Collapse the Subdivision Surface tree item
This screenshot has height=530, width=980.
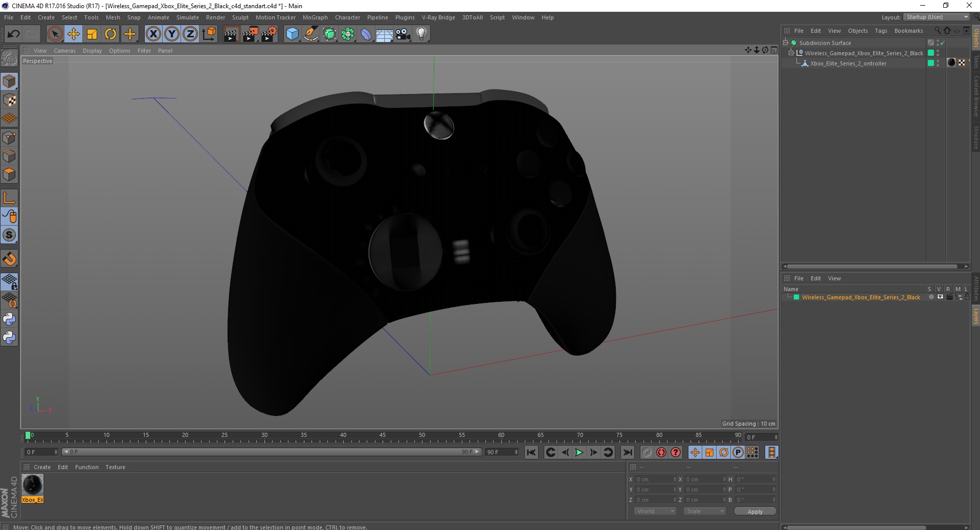[x=786, y=42]
